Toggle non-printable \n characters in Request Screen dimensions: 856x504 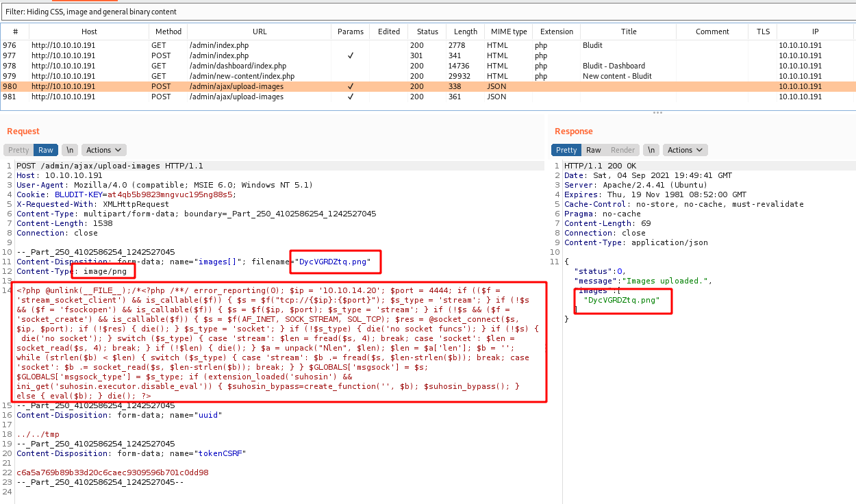click(x=69, y=150)
